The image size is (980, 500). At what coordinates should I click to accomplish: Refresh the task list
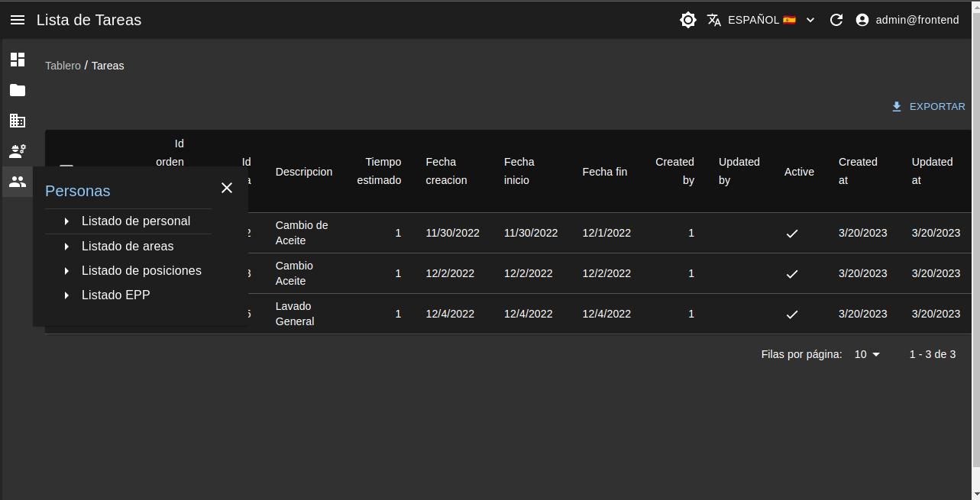[836, 20]
